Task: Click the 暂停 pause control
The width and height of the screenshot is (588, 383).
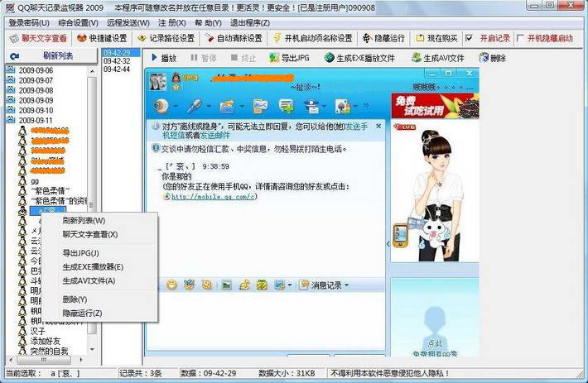Action: 204,58
